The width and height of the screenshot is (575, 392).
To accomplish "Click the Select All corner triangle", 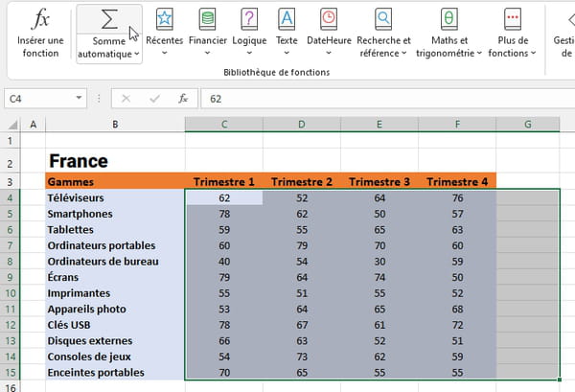I will [12, 125].
